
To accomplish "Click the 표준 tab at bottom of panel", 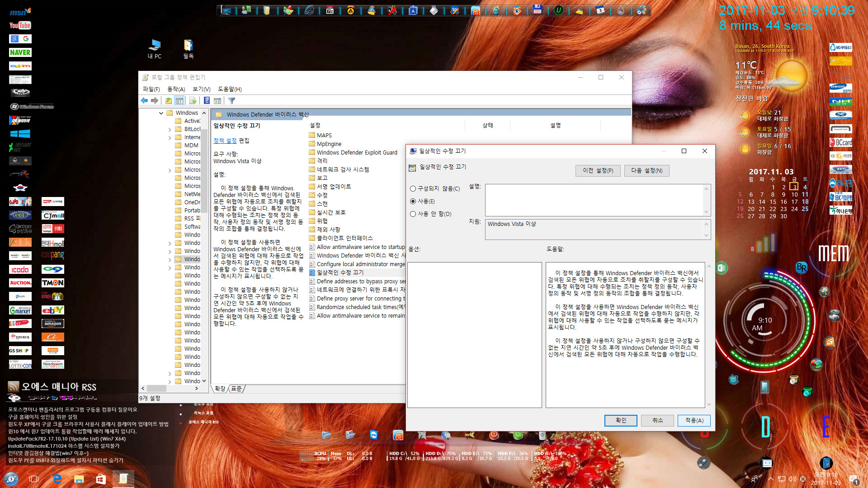I will click(238, 389).
